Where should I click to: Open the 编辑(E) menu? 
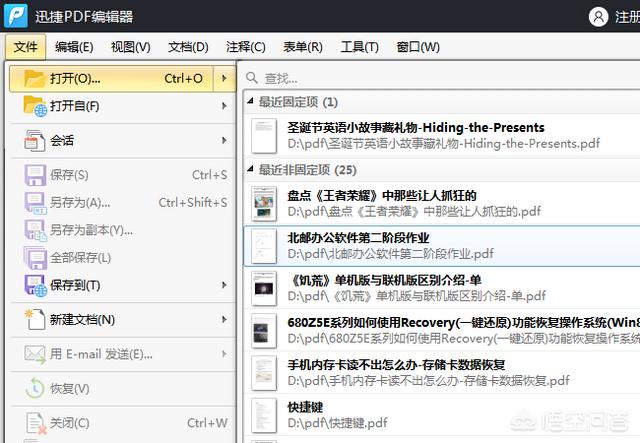(x=74, y=47)
